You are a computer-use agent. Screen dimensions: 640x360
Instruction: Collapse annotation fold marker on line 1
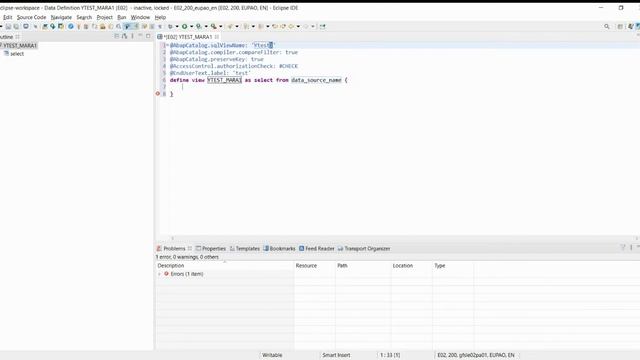pyautogui.click(x=167, y=45)
